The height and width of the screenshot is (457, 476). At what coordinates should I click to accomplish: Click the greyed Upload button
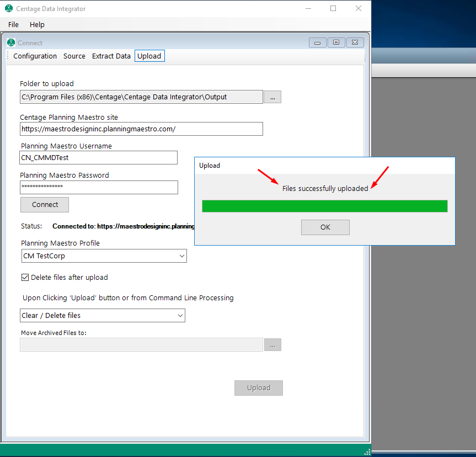[x=259, y=387]
